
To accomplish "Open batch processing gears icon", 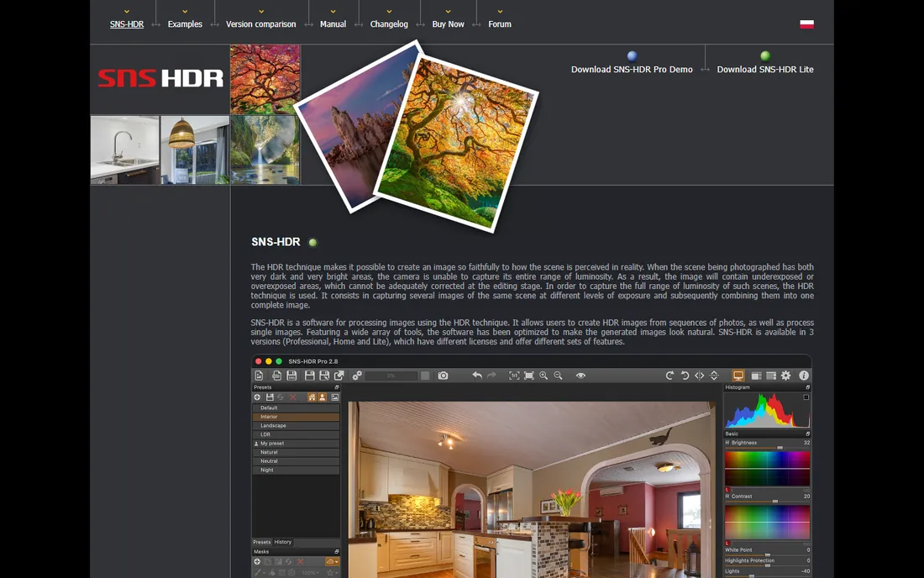I will [x=357, y=376].
